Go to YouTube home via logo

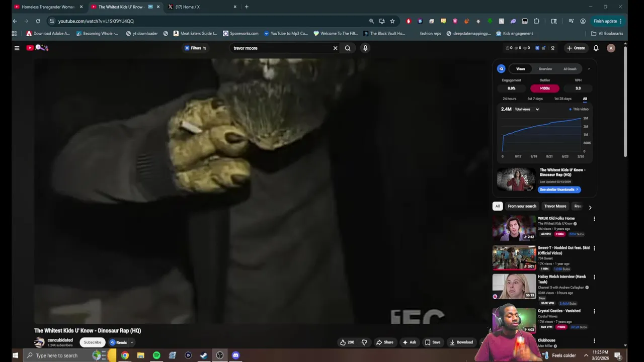point(30,48)
